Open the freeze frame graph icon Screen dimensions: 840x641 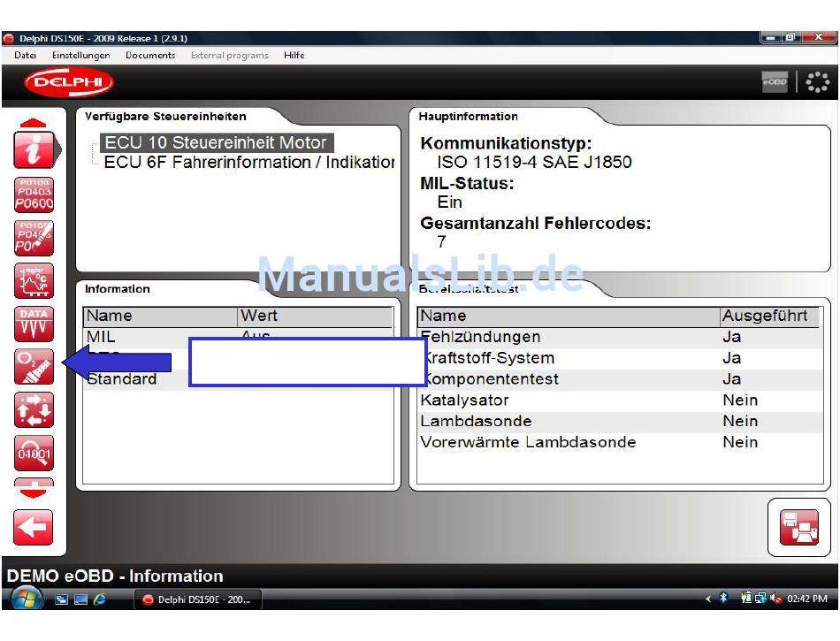[x=34, y=280]
